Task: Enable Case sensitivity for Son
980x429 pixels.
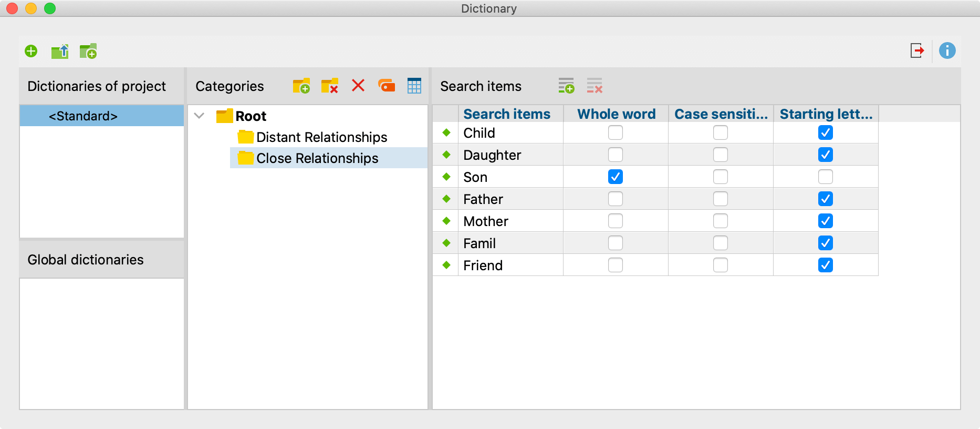Action: click(721, 177)
